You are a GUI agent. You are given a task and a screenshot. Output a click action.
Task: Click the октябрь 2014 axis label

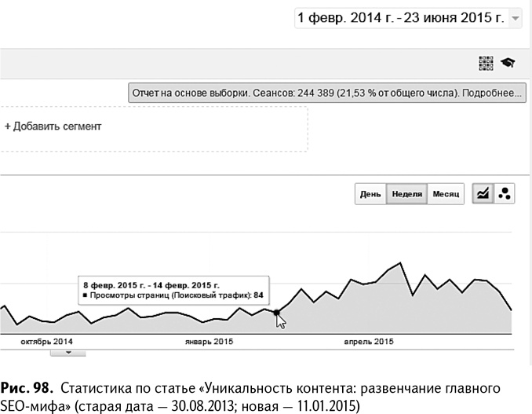click(47, 342)
